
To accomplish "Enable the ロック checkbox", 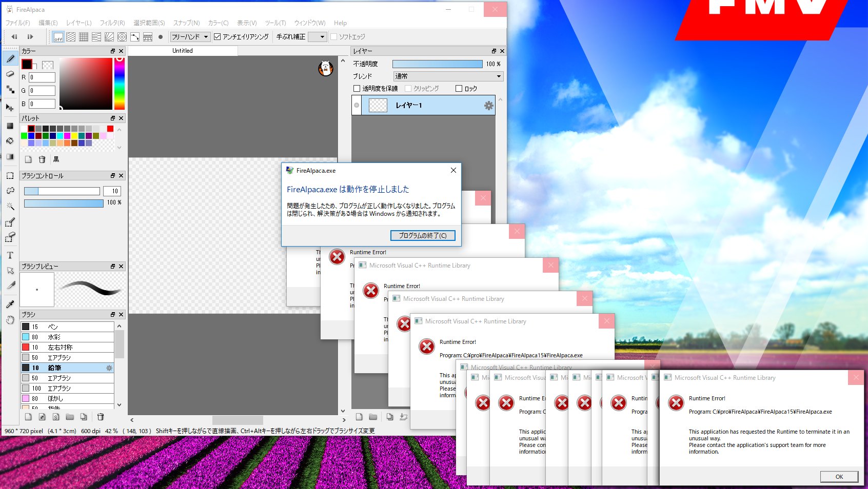I will click(459, 89).
